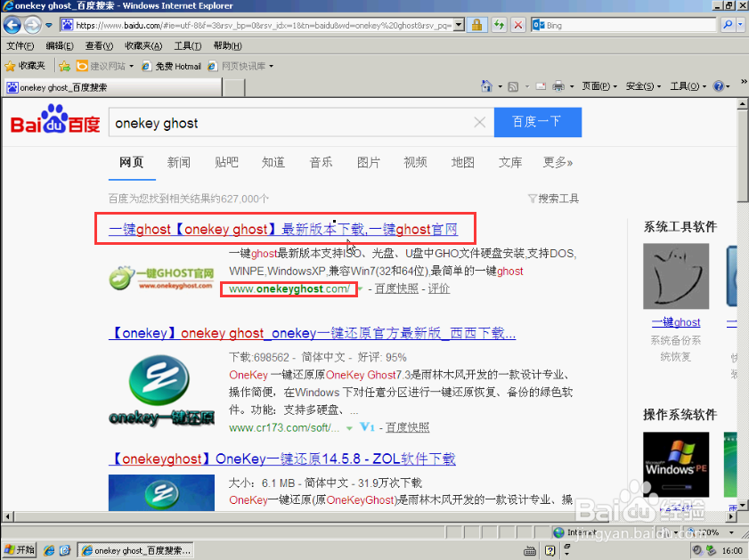Open 【onekeyghost】OneKey一键还原14.5.8 ZOL link

click(282, 459)
